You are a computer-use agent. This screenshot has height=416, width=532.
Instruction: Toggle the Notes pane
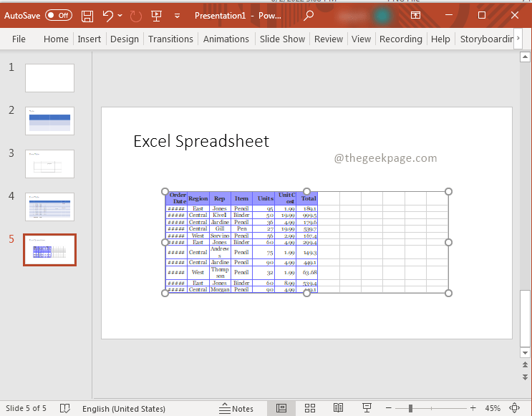[x=236, y=408]
